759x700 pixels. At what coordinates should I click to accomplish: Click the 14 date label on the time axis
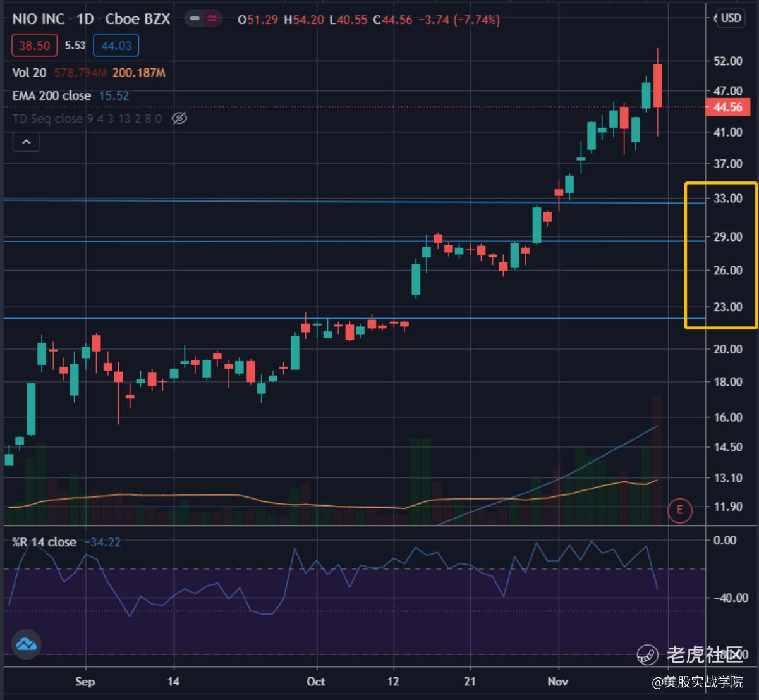pyautogui.click(x=173, y=681)
